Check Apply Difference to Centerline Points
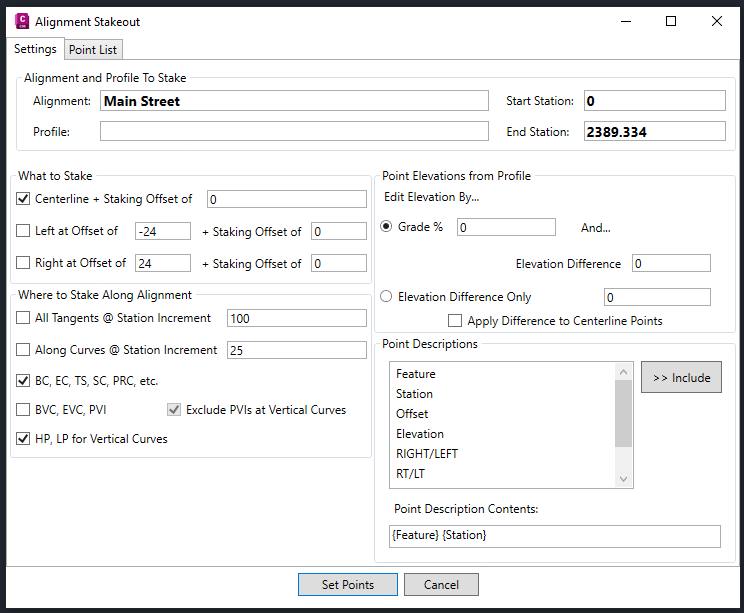 click(x=455, y=321)
